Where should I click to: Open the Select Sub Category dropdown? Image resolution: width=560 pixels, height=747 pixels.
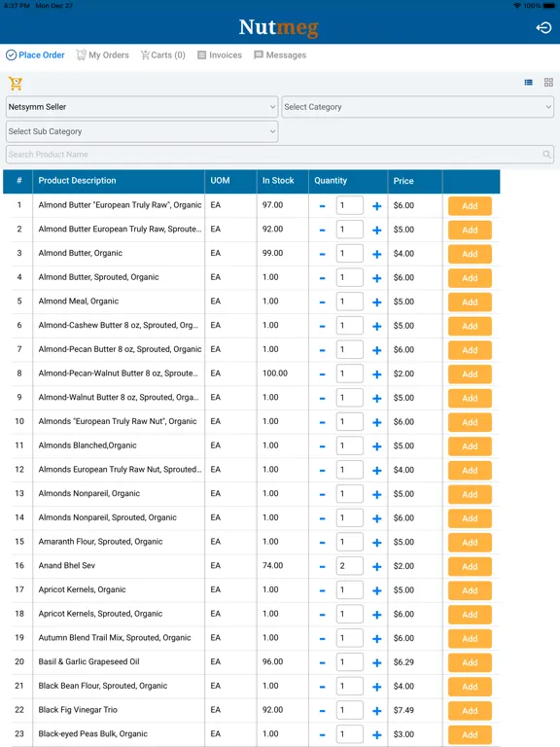coord(142,131)
